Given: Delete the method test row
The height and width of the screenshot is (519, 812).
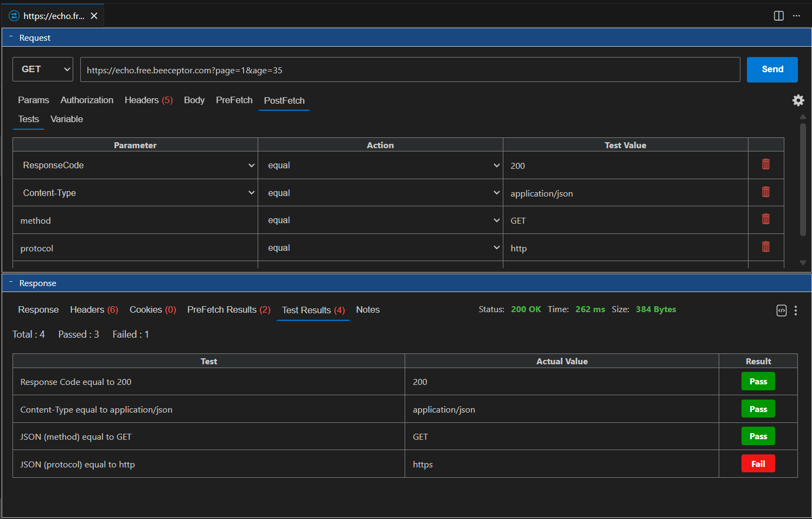Looking at the screenshot, I should pos(765,219).
